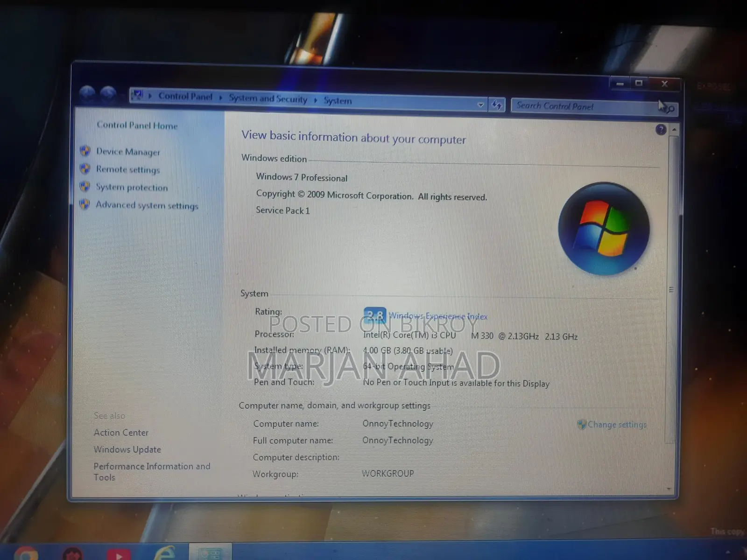Open Remote settings

128,169
